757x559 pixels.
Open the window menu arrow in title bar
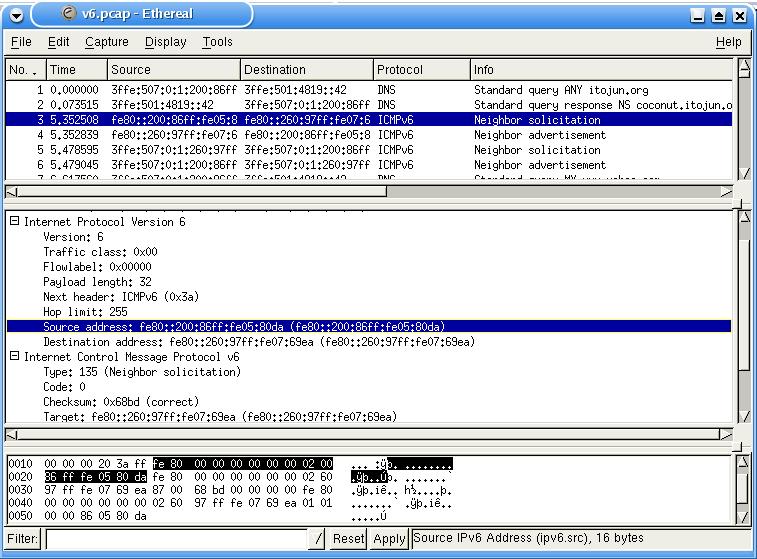(12, 15)
